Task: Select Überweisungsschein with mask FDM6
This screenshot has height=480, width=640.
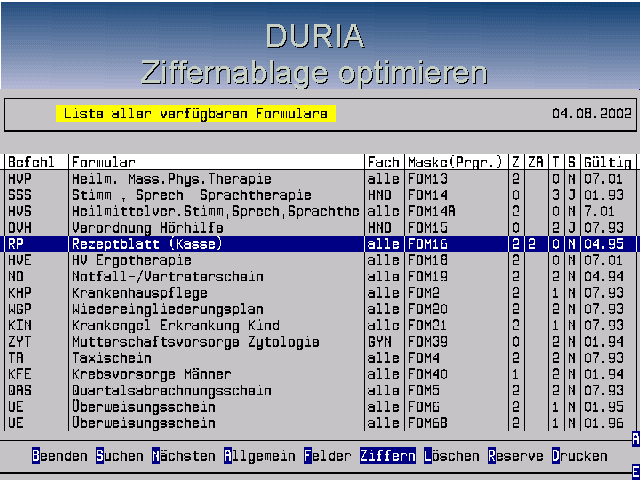Action: click(320, 407)
